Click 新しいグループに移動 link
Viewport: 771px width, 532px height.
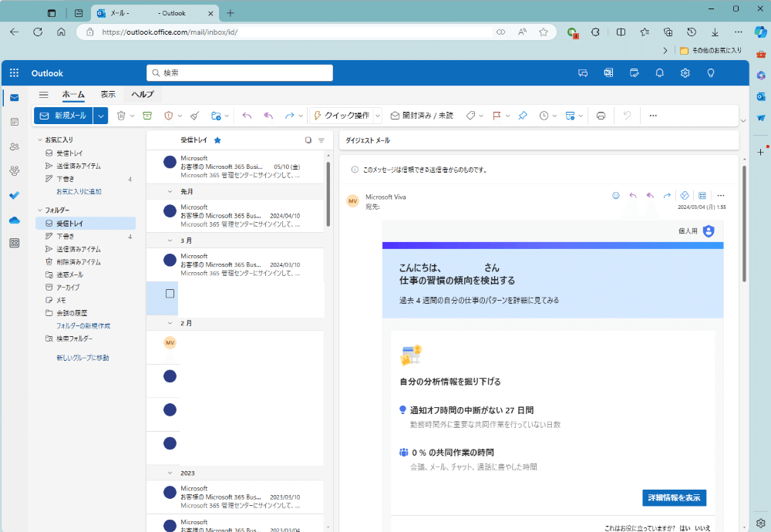pyautogui.click(x=82, y=358)
